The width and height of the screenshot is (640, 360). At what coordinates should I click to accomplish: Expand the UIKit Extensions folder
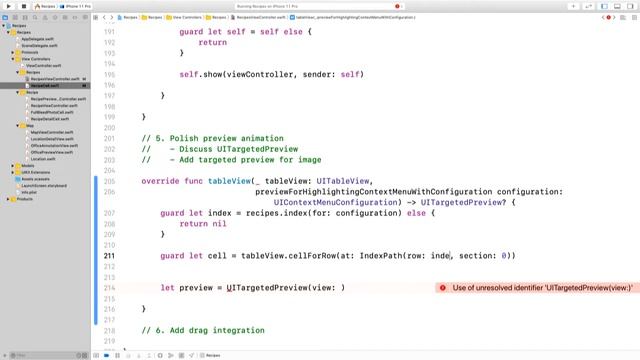[x=13, y=172]
